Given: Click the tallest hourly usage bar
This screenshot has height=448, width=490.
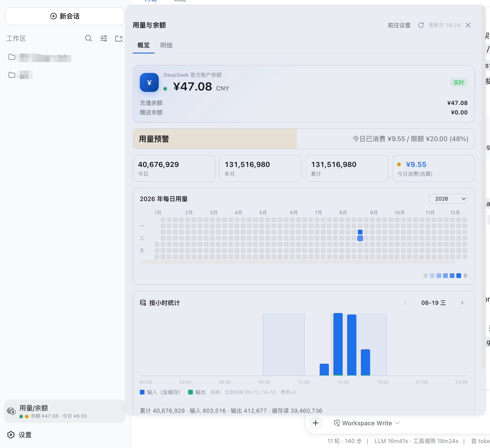Looking at the screenshot, I should (338, 344).
